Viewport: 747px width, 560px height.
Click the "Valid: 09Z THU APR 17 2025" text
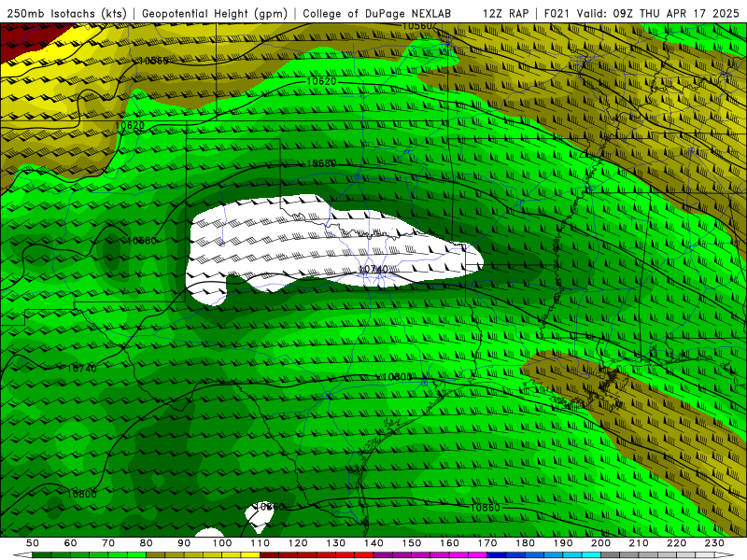point(657,13)
